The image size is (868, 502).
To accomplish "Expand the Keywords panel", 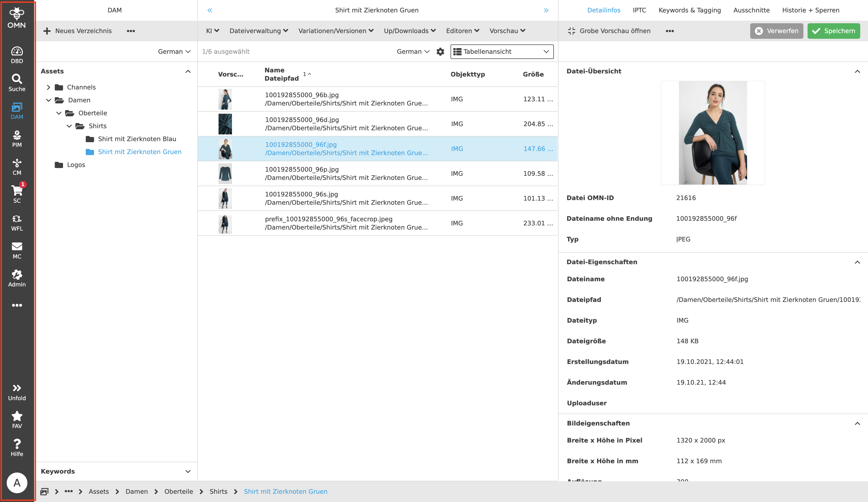I will click(x=188, y=471).
